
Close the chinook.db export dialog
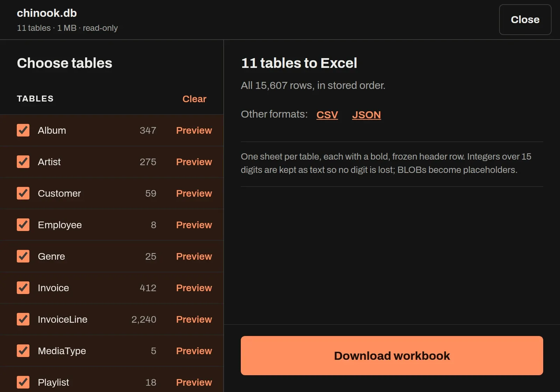pyautogui.click(x=525, y=20)
